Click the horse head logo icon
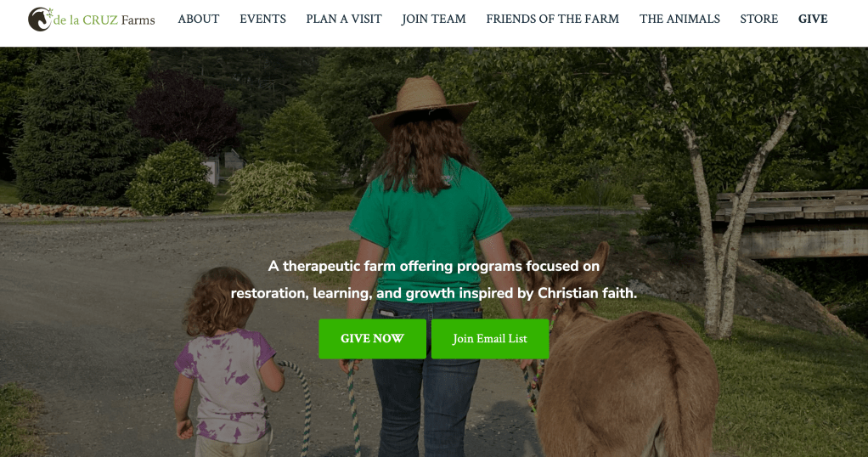 (x=40, y=20)
